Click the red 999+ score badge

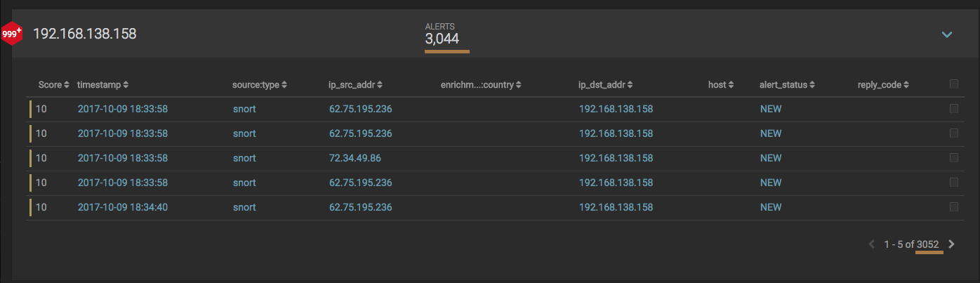point(11,33)
